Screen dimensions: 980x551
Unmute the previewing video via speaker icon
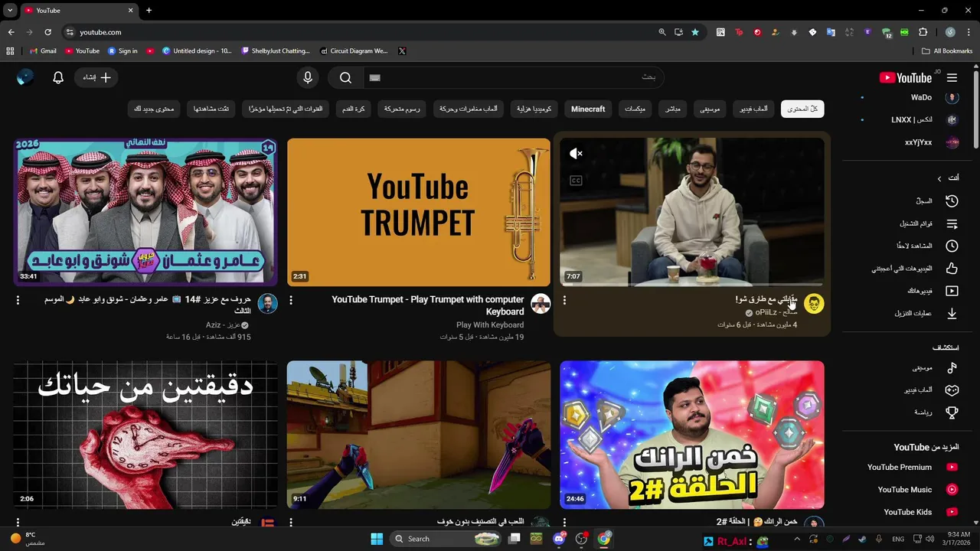coord(576,154)
